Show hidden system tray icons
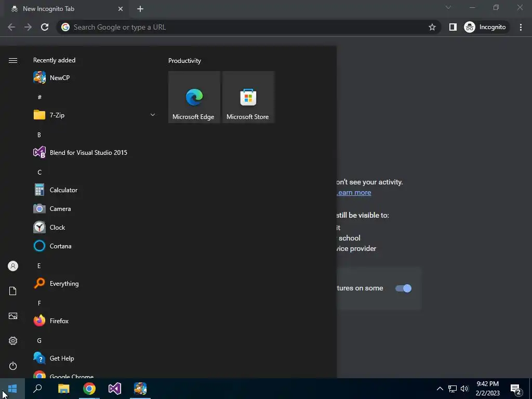This screenshot has height=399, width=532. pyautogui.click(x=440, y=389)
